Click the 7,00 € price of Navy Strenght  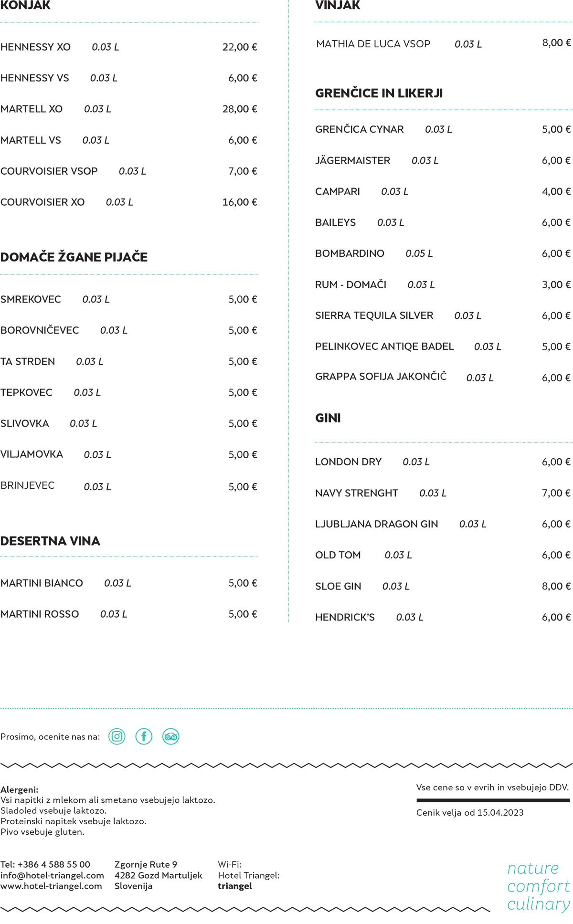point(556,493)
